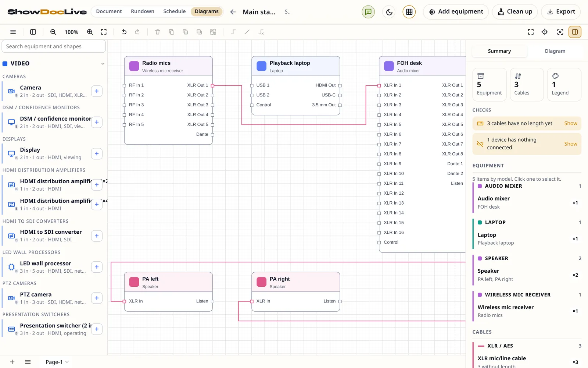Click the Radio mics purple color swatch
The height and width of the screenshot is (368, 588).
(134, 66)
